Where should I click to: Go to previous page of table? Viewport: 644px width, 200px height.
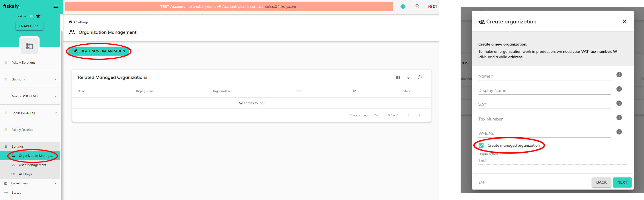click(408, 115)
